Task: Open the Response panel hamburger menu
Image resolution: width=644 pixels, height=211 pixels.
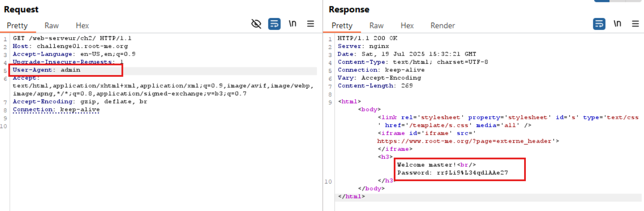Action: (x=635, y=24)
